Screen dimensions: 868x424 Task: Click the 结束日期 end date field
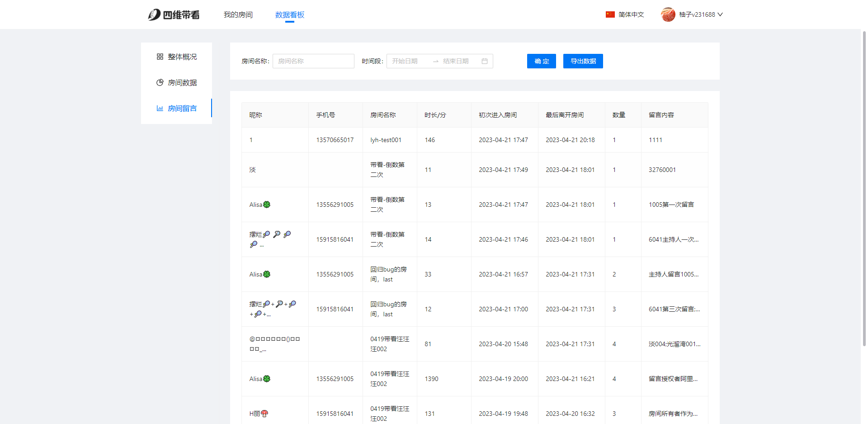(x=457, y=61)
